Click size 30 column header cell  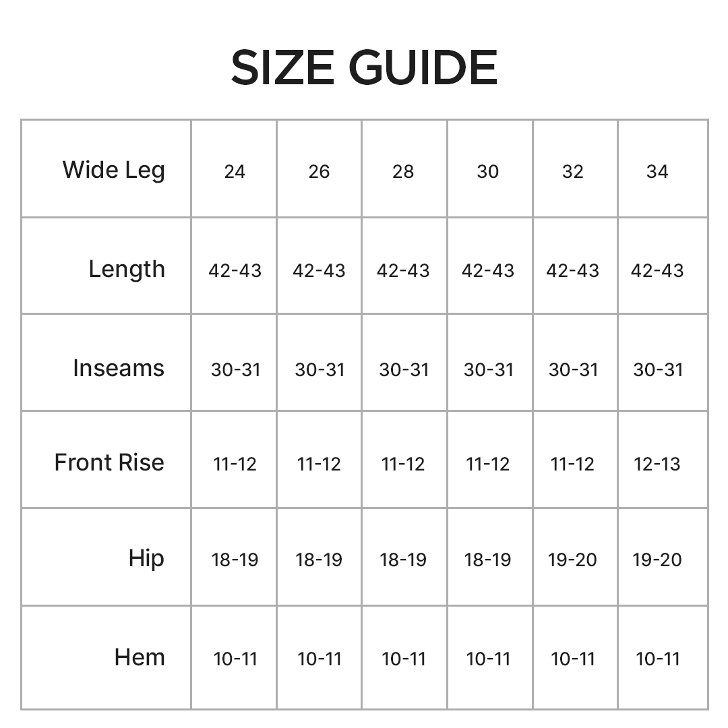pyautogui.click(x=488, y=171)
